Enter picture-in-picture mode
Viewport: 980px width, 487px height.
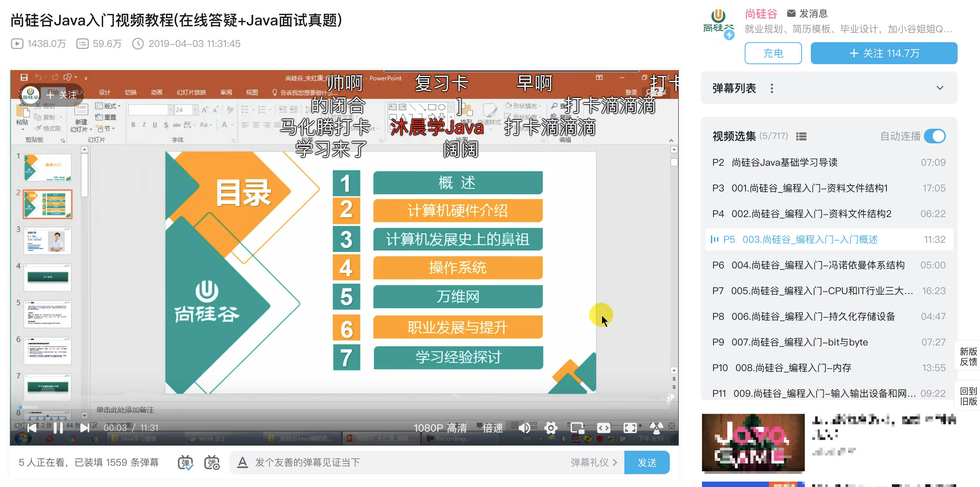coord(577,428)
